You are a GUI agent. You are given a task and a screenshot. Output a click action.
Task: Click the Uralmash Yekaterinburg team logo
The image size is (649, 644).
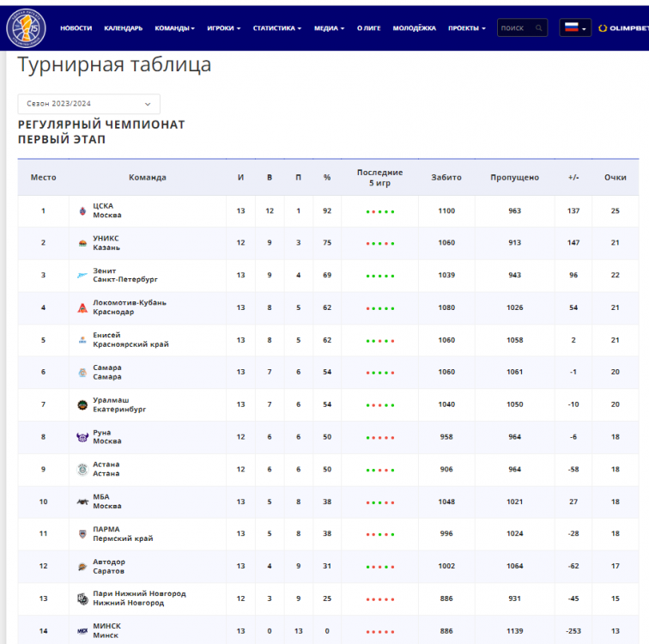click(82, 405)
